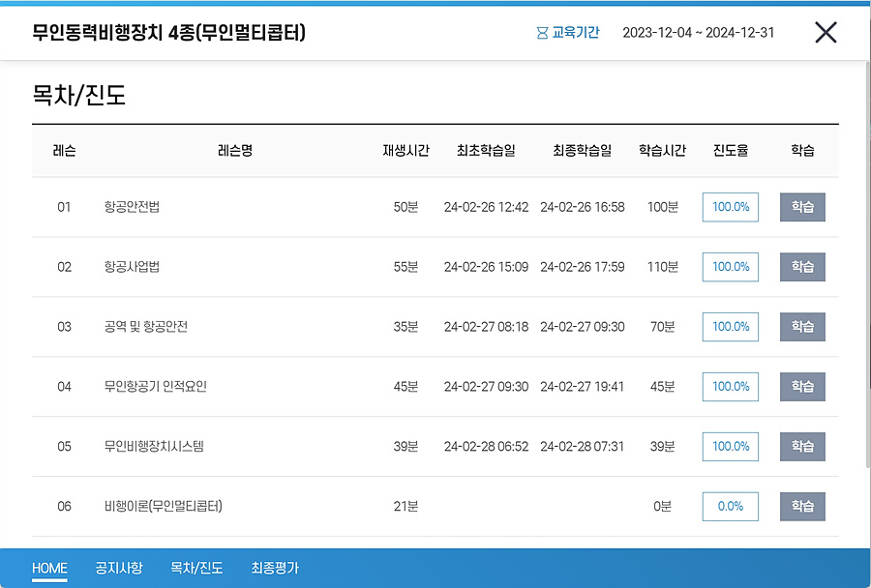The image size is (871, 588).
Task: Click first study date 24-02-28 06:52
Action: click(486, 447)
